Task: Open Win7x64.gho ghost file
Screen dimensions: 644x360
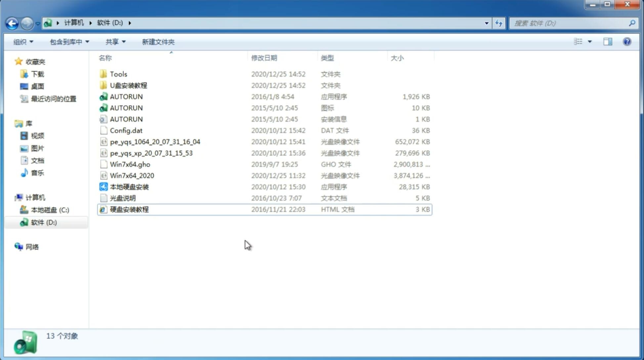Action: click(x=130, y=164)
